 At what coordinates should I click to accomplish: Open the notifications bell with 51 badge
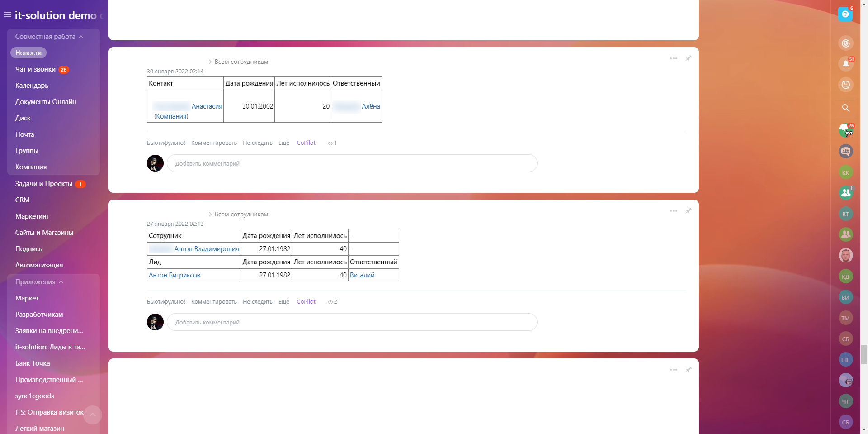tap(846, 64)
